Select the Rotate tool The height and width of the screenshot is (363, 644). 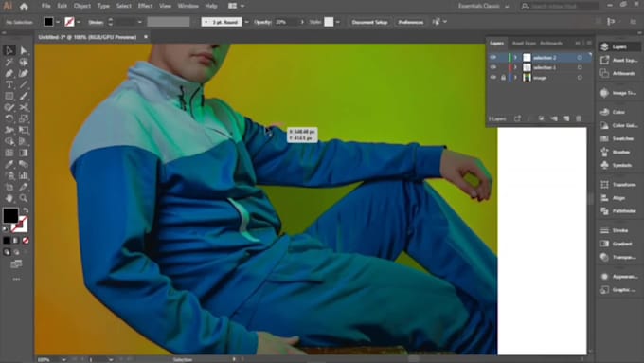tap(9, 118)
